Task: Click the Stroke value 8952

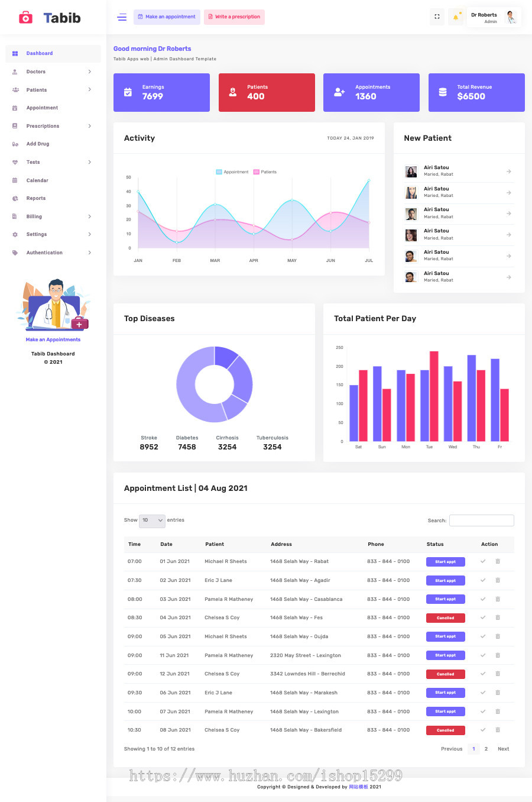Action: [149, 447]
